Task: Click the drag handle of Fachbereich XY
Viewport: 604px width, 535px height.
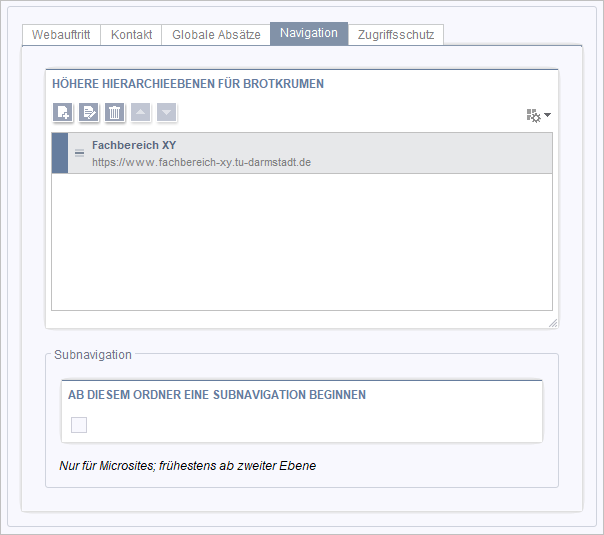Action: pyautogui.click(x=79, y=153)
